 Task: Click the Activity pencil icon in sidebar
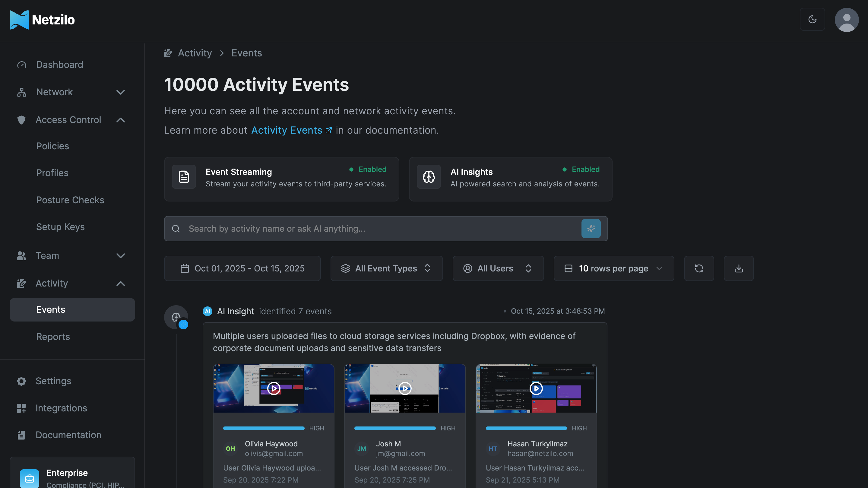[21, 284]
